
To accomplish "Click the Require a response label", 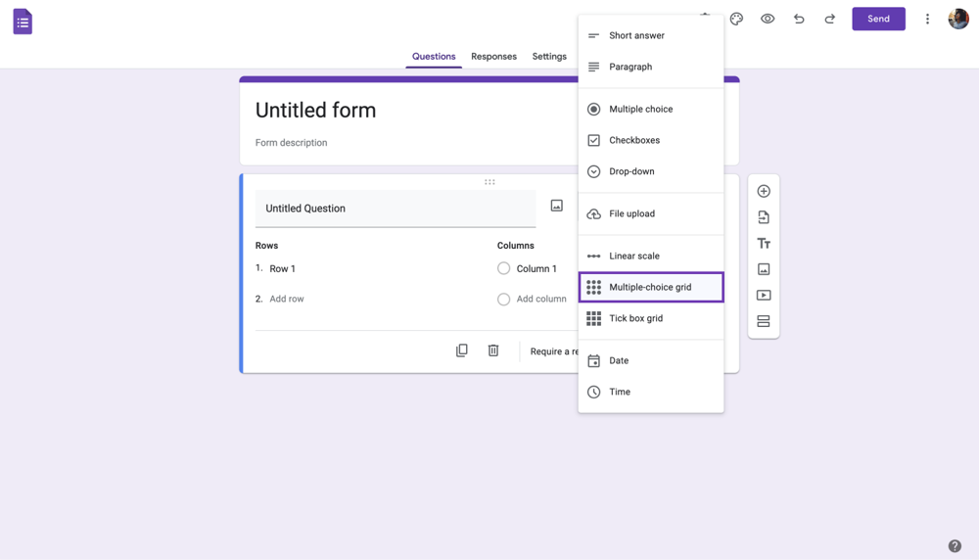I will coord(554,351).
